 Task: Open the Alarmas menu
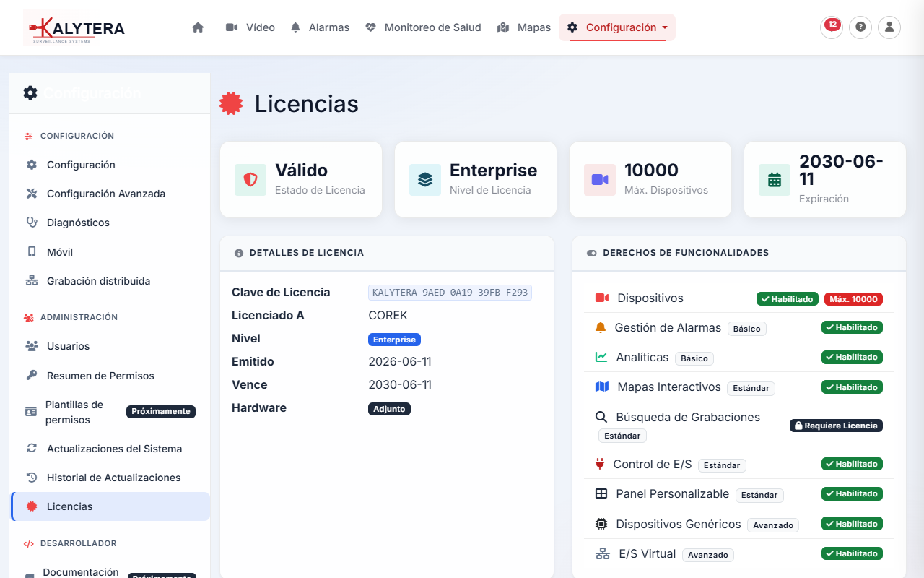point(320,27)
